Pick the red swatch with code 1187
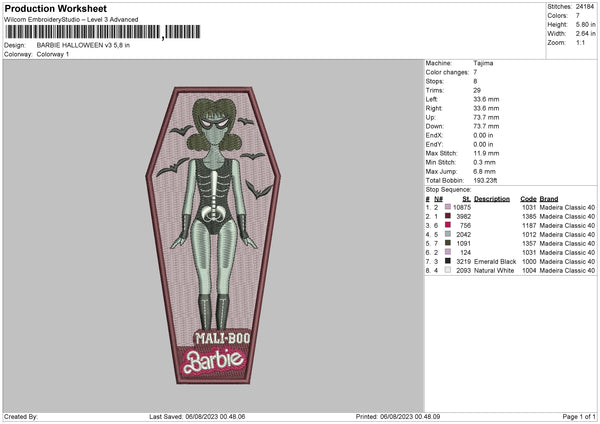Viewport: 600px width, 424px height. 447,225
